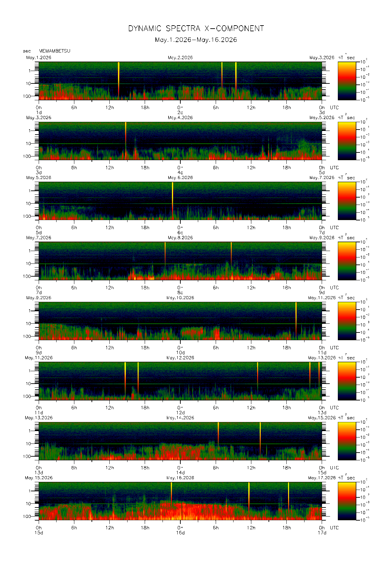This screenshot has height=565, width=392.
Task: Click the UTC label below the May 15–17 panel
Action: coord(334,528)
